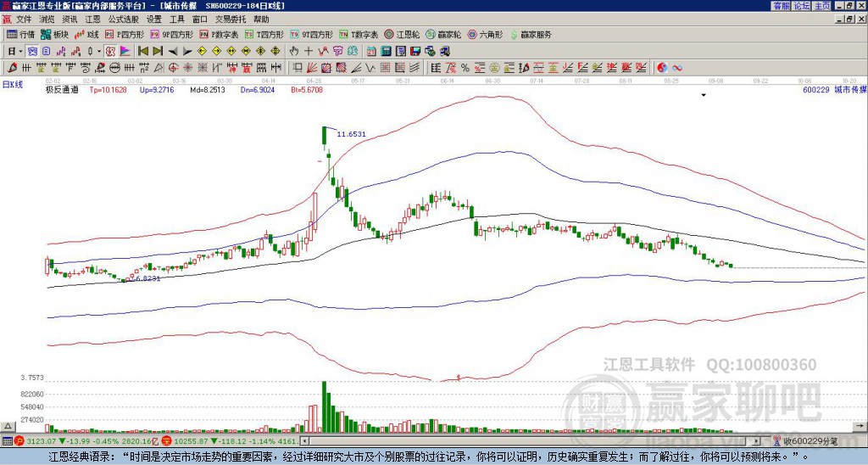Click the 深 Shenzhen index icon

[165, 441]
